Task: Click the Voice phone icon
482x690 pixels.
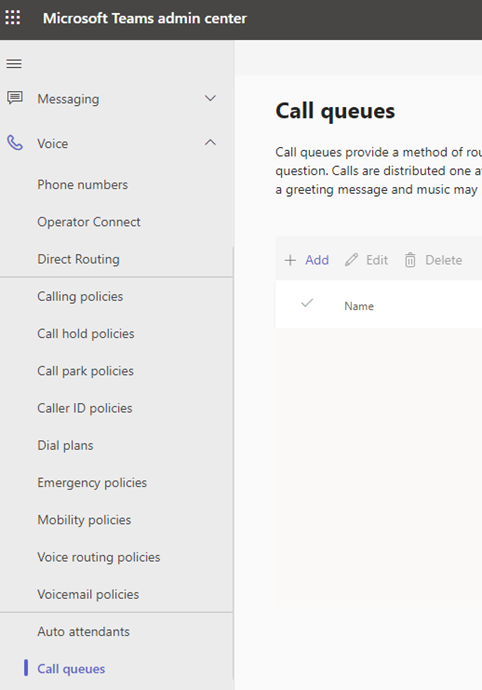Action: (15, 143)
